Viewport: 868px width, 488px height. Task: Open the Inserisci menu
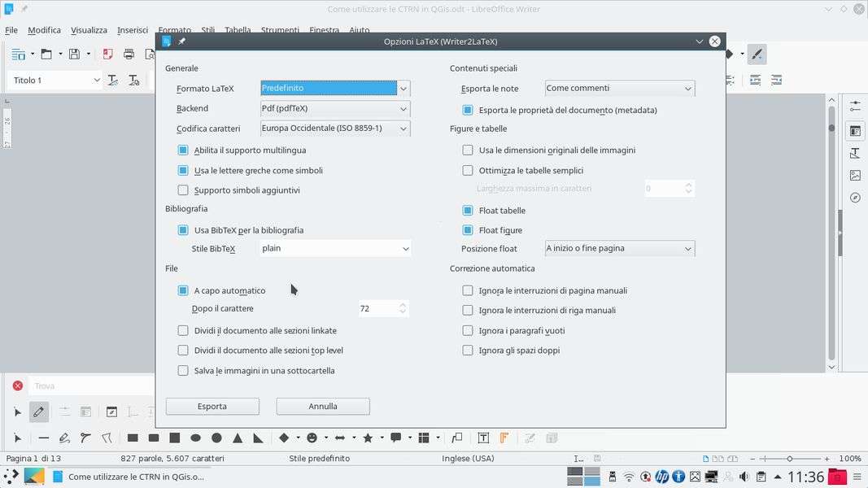point(133,30)
